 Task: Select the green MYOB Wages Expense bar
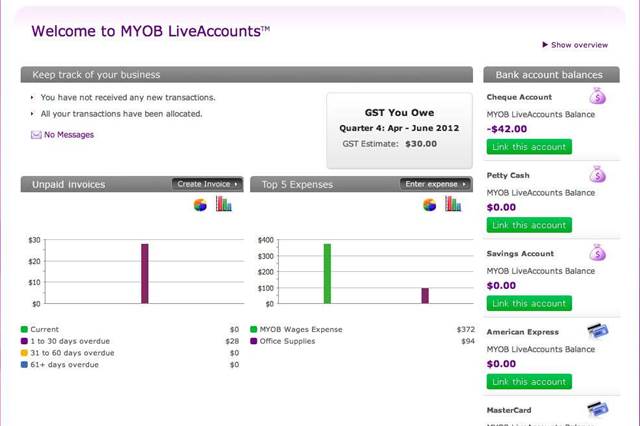click(x=326, y=273)
